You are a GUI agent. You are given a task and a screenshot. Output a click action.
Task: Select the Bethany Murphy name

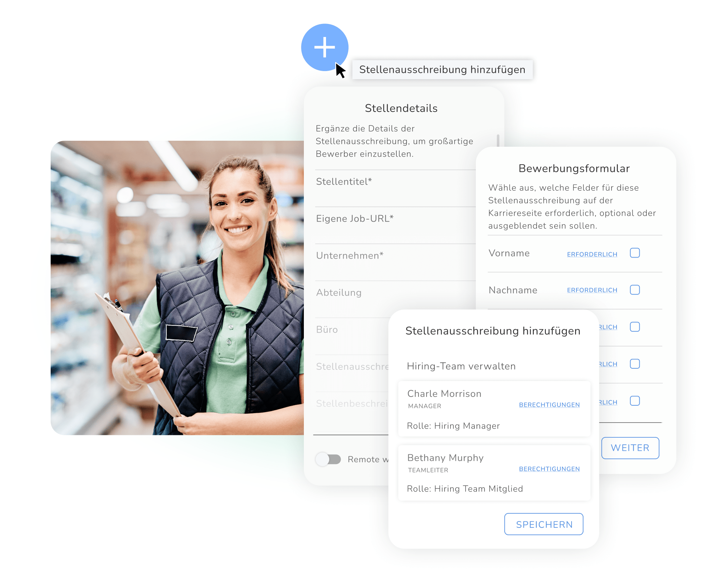point(445,458)
